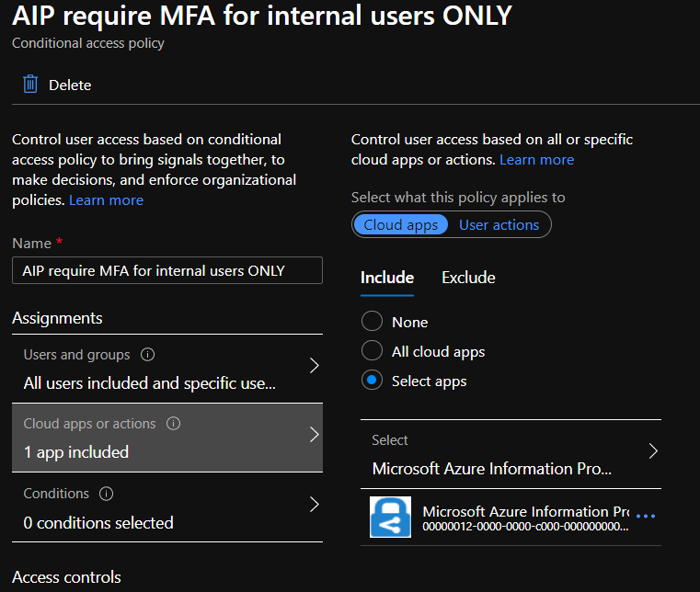
Task: Select the None radio button
Action: [372, 321]
